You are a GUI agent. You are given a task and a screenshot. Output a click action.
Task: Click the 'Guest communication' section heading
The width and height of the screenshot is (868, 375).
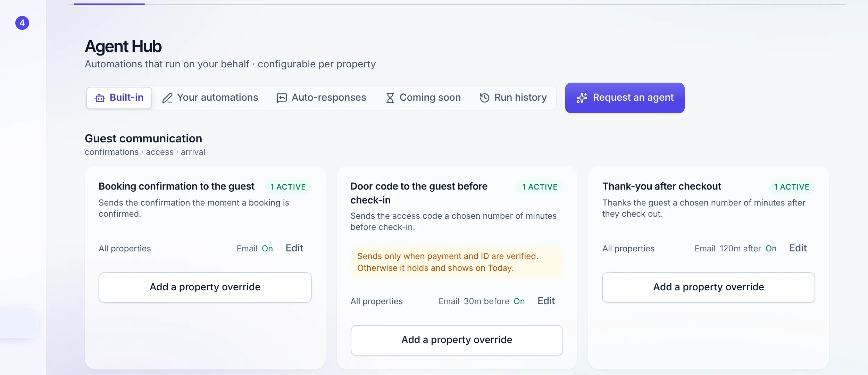pos(143,139)
